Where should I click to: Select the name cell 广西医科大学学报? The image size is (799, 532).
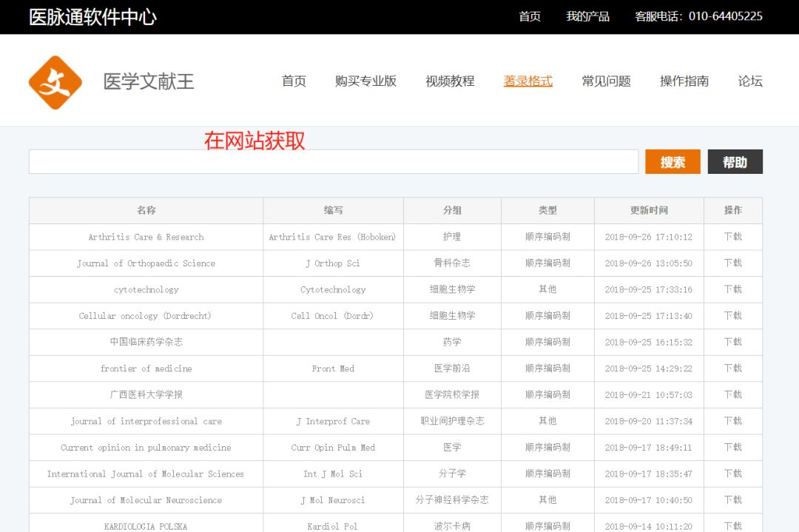pos(146,394)
